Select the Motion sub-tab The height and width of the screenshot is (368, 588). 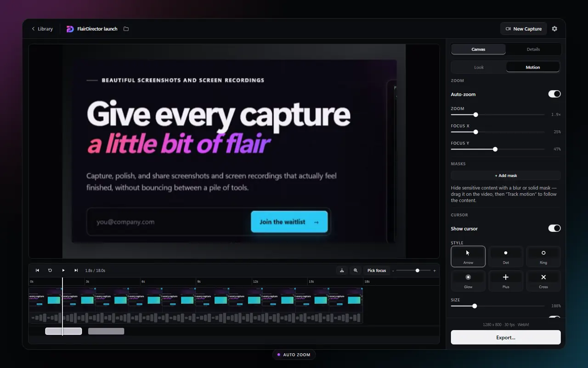pyautogui.click(x=533, y=67)
